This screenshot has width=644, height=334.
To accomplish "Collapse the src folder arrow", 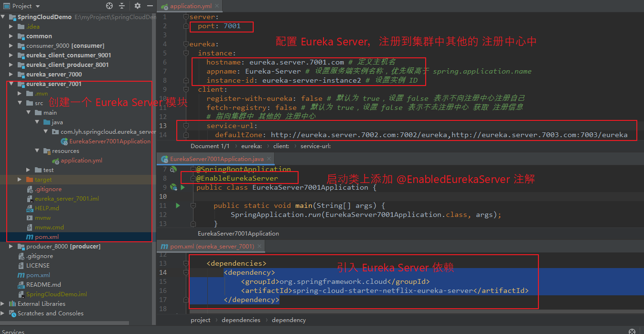I will point(20,103).
